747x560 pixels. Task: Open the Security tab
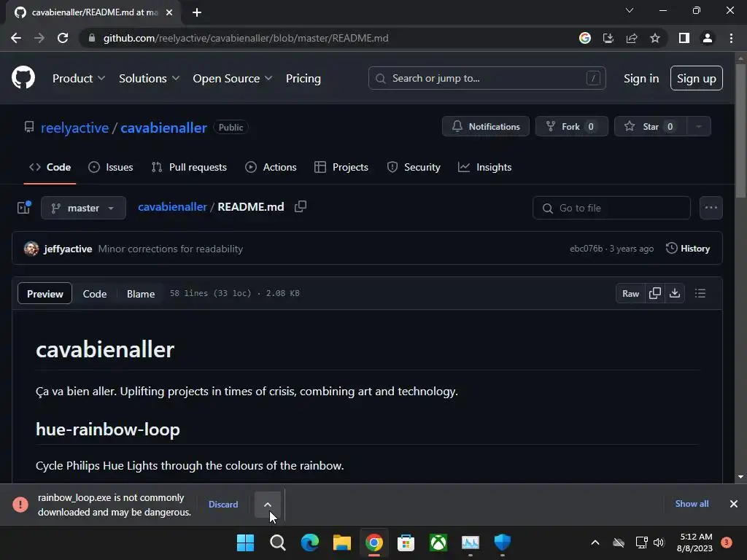(414, 167)
